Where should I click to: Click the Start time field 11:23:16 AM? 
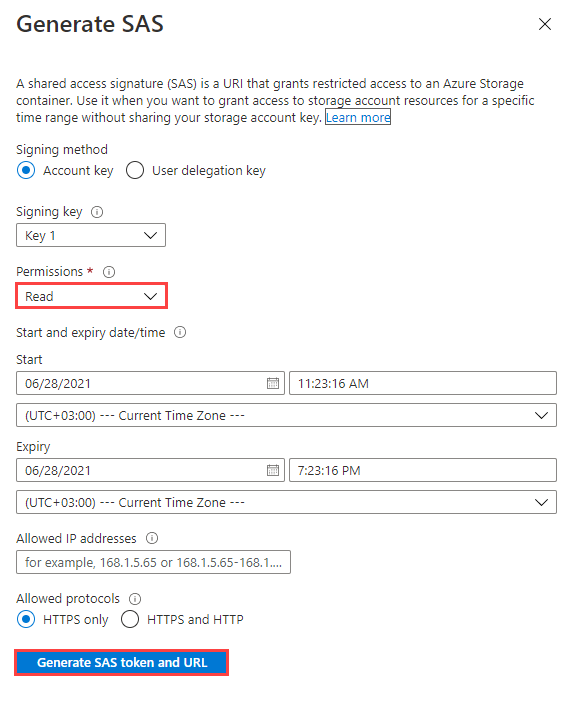pyautogui.click(x=423, y=383)
